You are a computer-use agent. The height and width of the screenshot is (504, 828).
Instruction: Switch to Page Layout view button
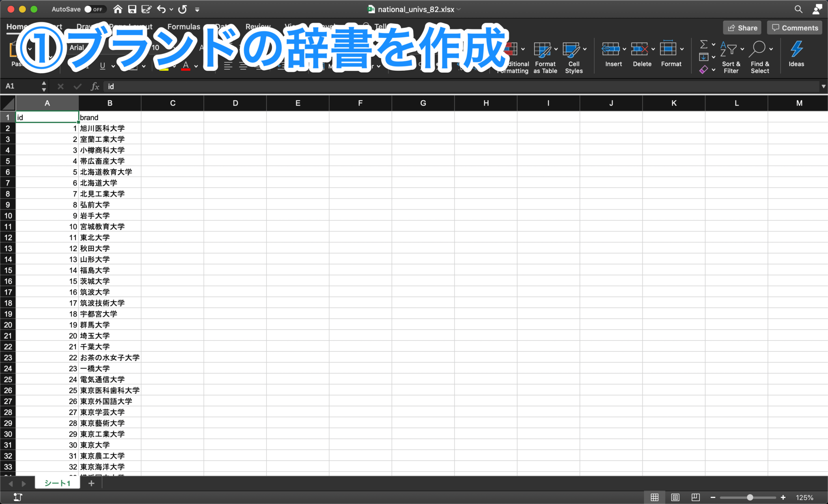675,497
